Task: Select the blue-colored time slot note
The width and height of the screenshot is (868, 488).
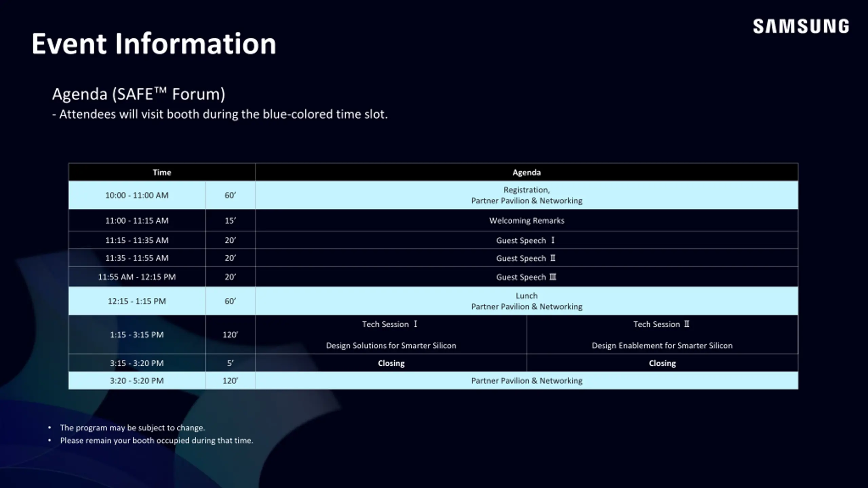Action: [220, 114]
